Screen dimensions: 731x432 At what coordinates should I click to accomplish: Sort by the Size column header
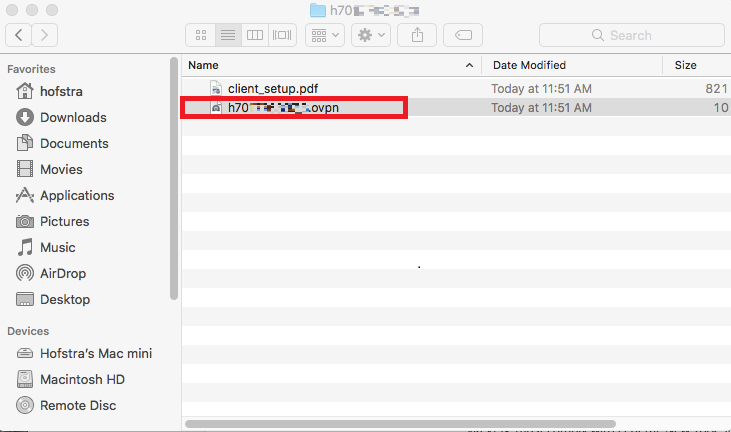pos(685,65)
